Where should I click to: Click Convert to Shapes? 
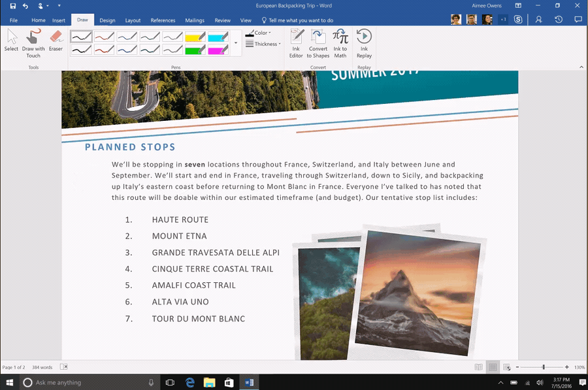(318, 43)
